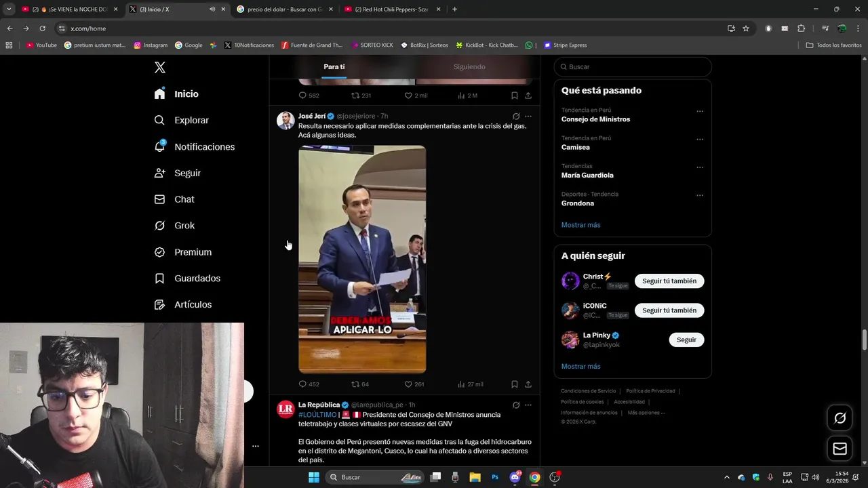
Task: Repost José Jerí post (64)
Action: (360, 384)
